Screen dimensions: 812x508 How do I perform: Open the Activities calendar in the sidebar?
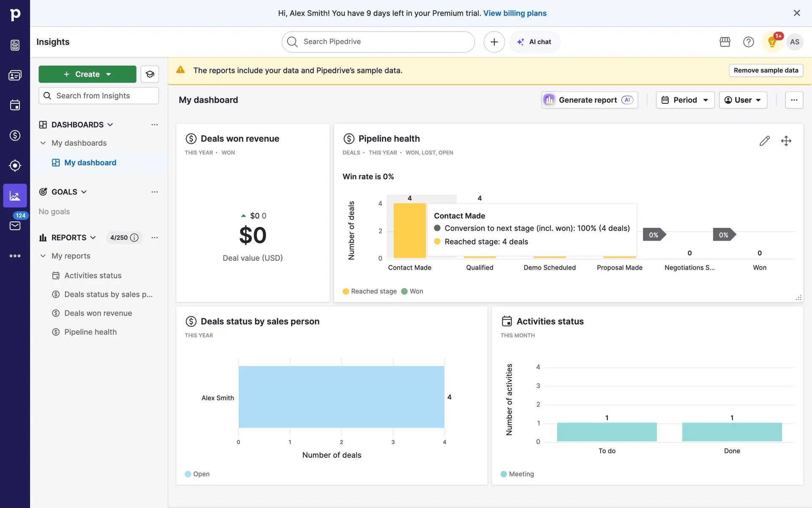point(15,105)
